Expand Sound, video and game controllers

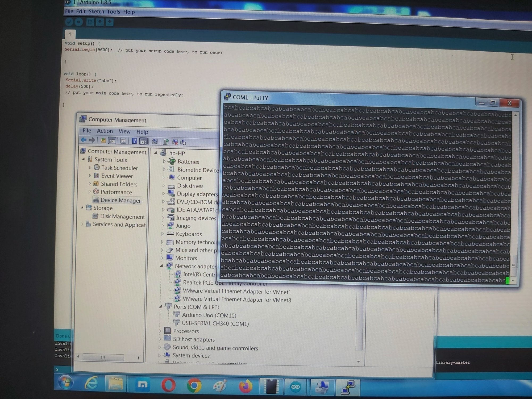(x=159, y=347)
